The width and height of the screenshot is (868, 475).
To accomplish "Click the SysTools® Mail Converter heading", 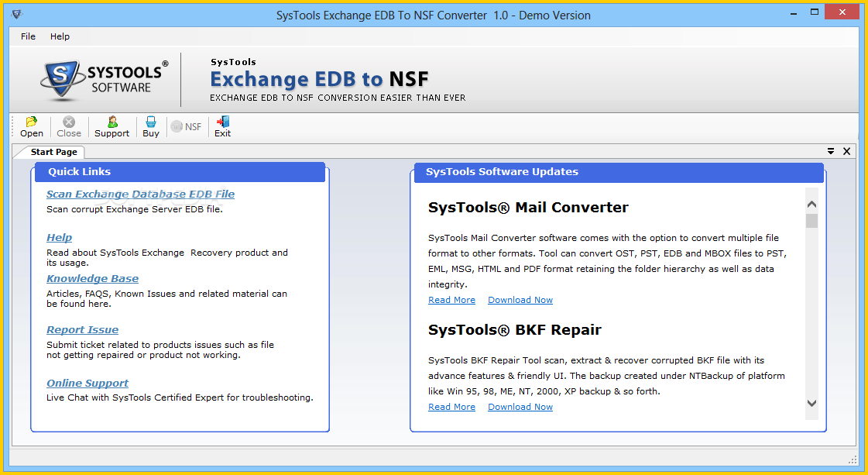I will [x=528, y=208].
